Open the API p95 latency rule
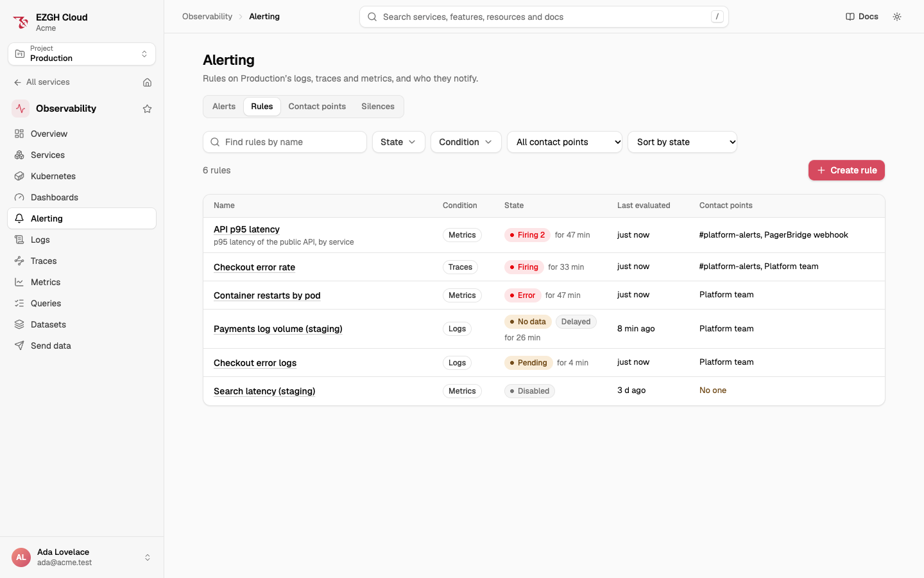The image size is (924, 578). (x=246, y=229)
